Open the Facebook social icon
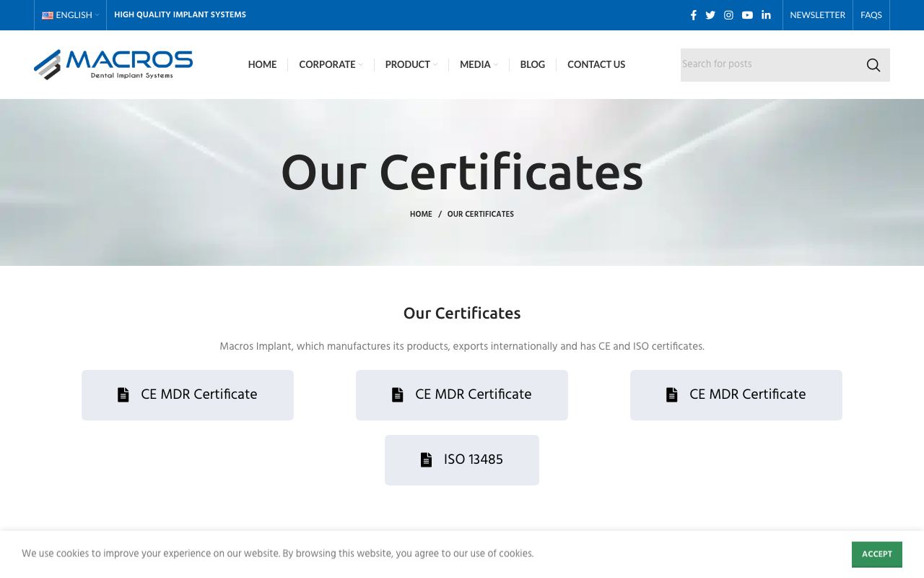Image resolution: width=924 pixels, height=578 pixels. (x=694, y=15)
